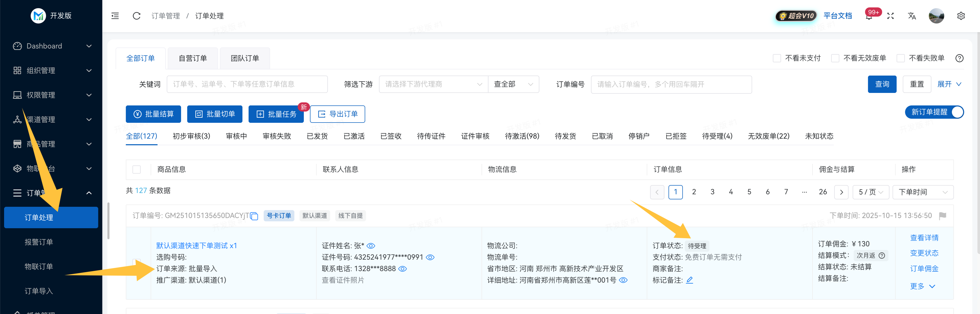Image resolution: width=980 pixels, height=314 pixels.
Task: Click the 关键词 search input field
Action: point(247,84)
